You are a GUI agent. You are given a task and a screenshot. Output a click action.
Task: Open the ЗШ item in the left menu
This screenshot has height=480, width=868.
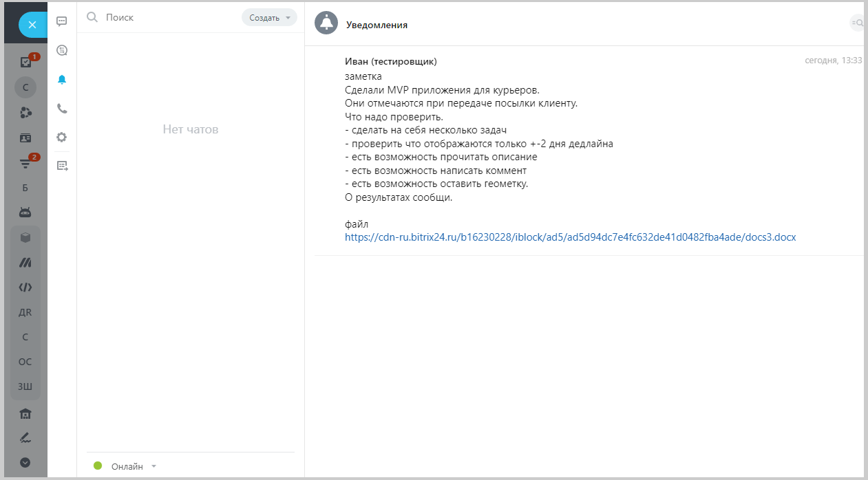coord(25,386)
